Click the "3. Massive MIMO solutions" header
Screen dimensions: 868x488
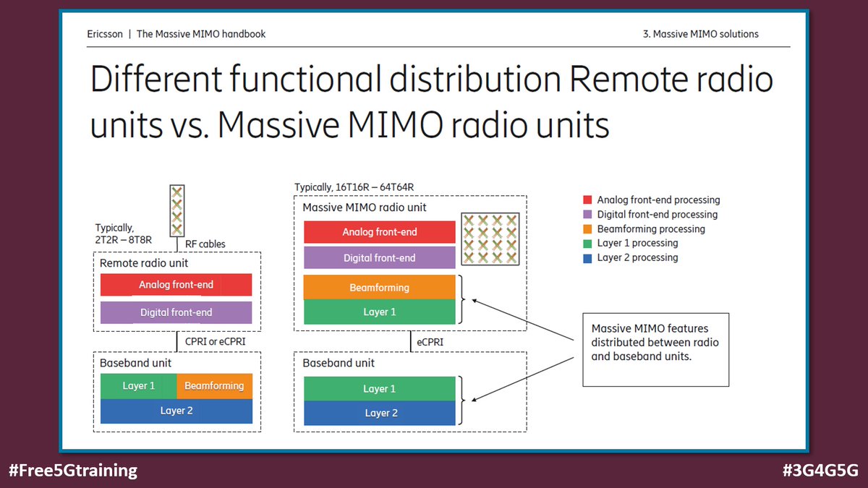click(700, 34)
